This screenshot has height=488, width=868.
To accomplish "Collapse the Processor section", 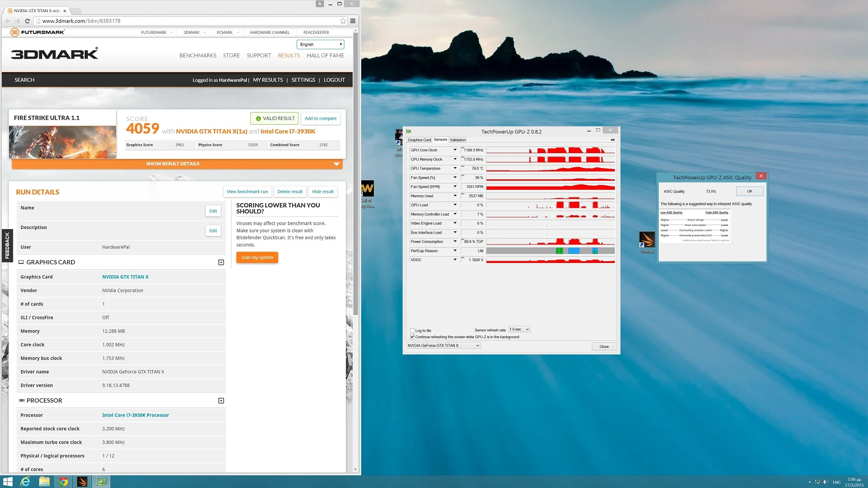I will point(221,401).
